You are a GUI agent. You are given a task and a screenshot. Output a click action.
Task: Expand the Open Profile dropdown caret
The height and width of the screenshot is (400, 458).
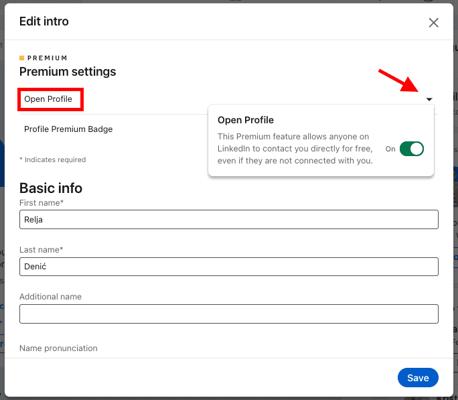[429, 99]
